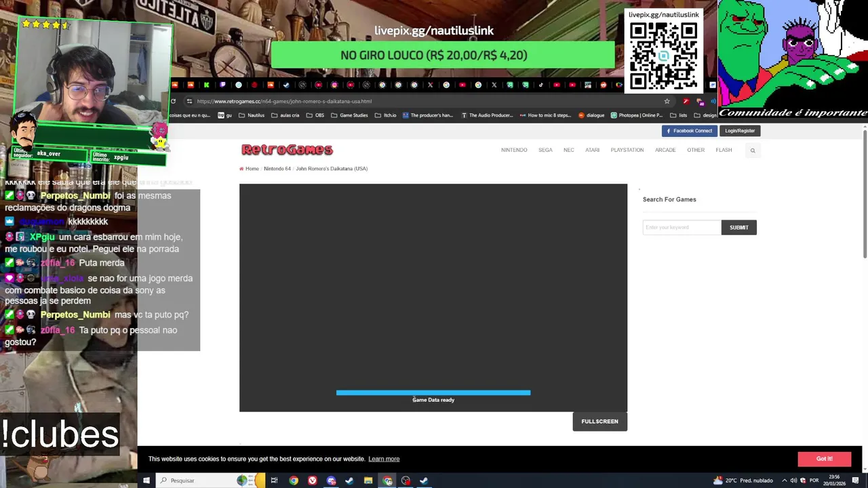Click the site search magnifier icon
The height and width of the screenshot is (488, 868).
(752, 150)
